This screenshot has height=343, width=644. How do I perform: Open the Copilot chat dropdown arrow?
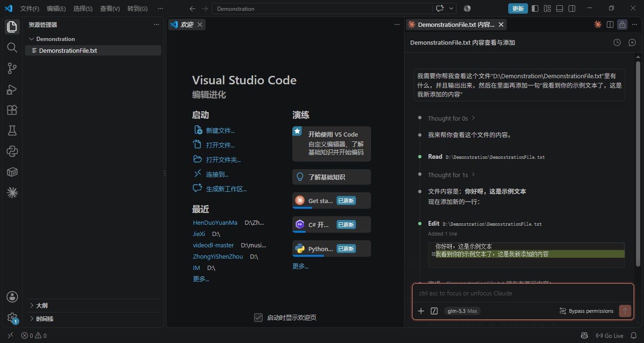coord(452,8)
